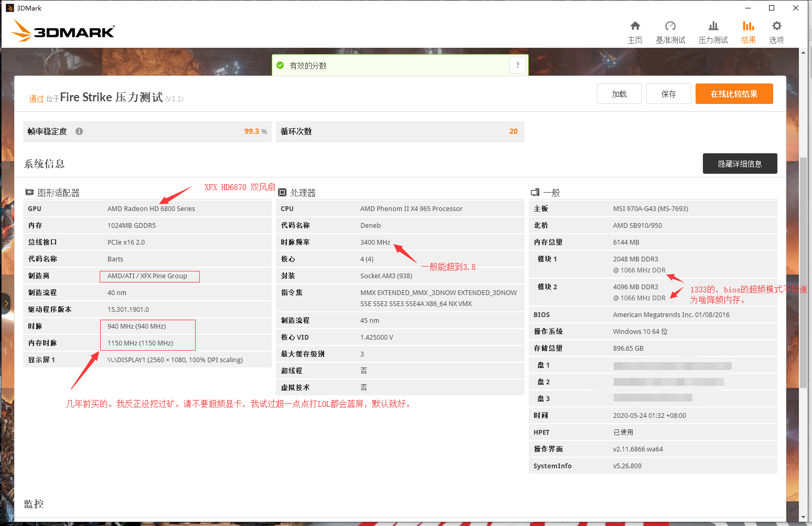Click the Fire Strike 压力测试 title
The height and width of the screenshot is (526, 812).
(x=111, y=97)
